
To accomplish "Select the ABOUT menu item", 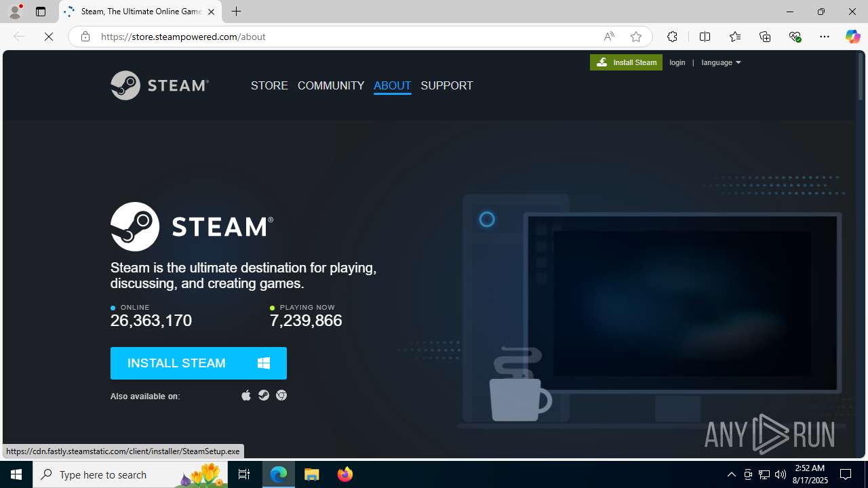I will 392,85.
